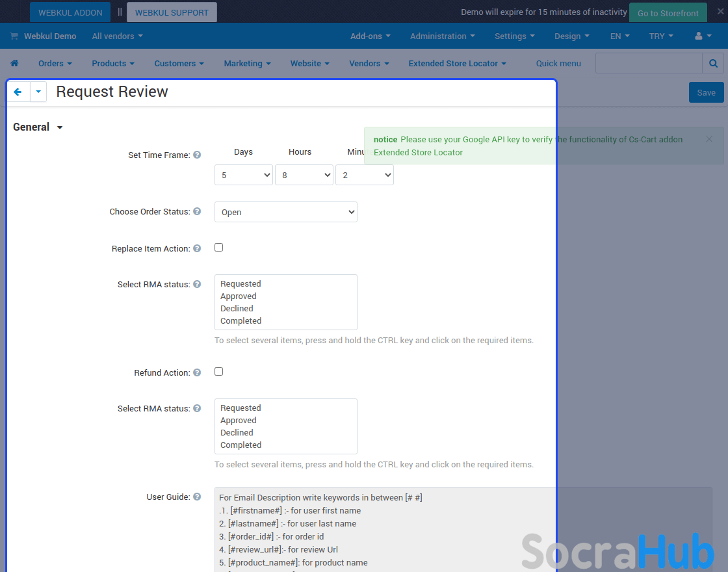Select Approved in first RMA status list
This screenshot has height=572, width=728.
[239, 296]
